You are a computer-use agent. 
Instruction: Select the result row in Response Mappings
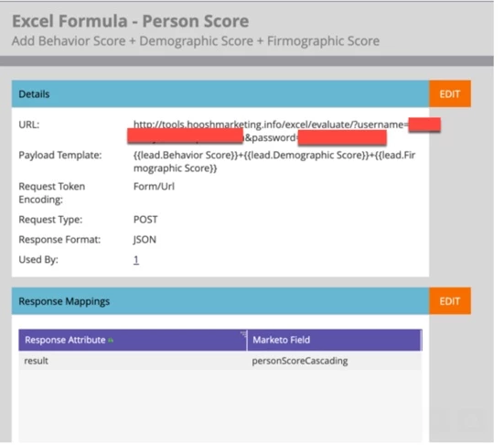tap(220, 361)
